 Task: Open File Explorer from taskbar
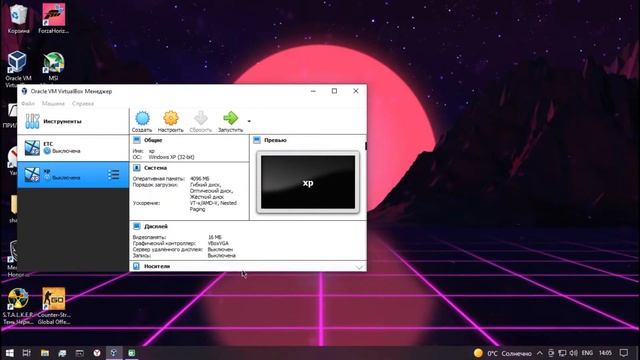(45, 353)
